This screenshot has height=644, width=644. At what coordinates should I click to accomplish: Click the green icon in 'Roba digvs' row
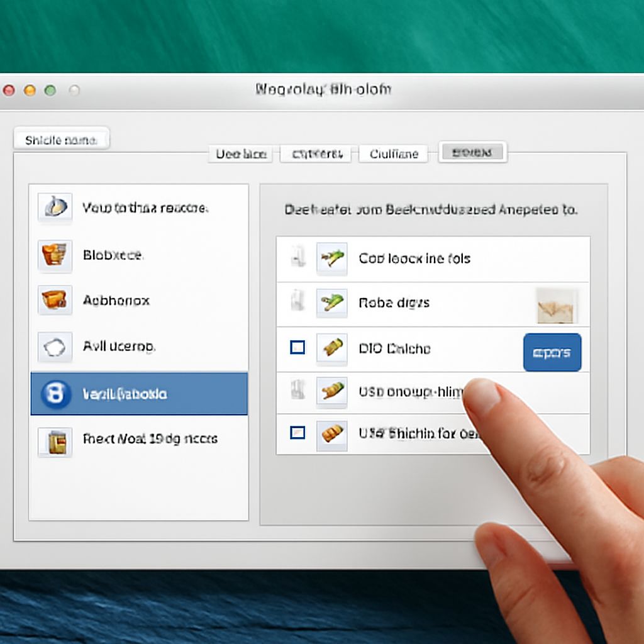point(331,303)
